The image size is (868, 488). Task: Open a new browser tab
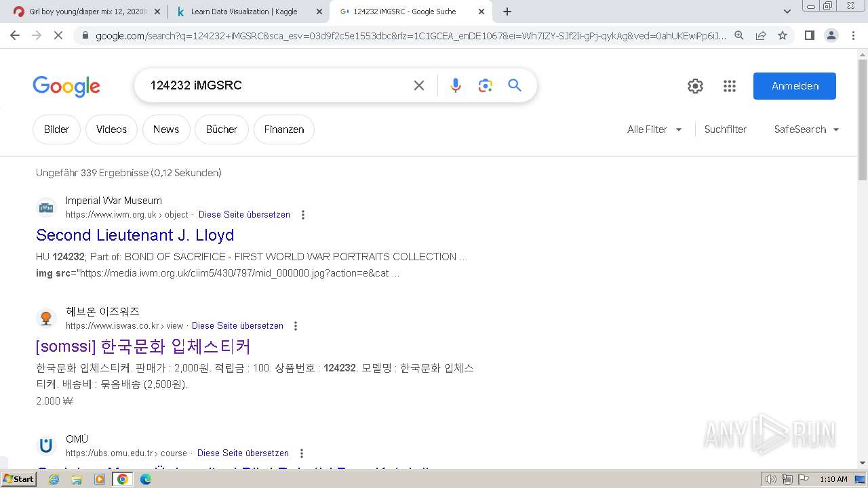(507, 12)
